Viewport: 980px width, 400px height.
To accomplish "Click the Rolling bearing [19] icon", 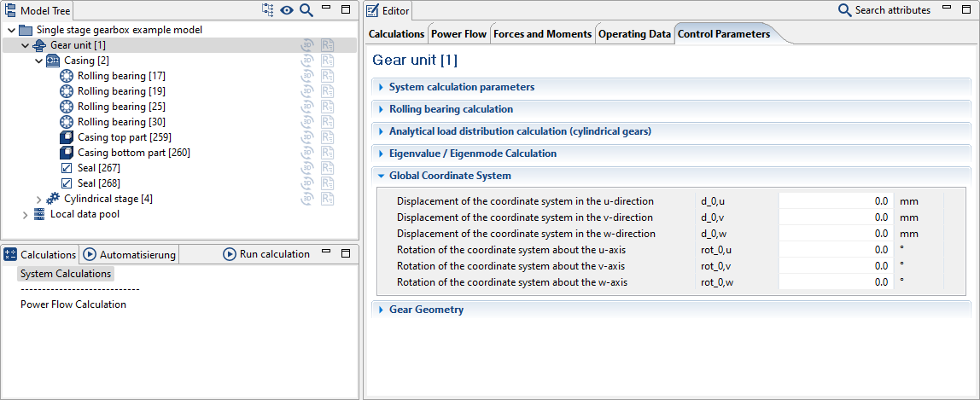I will pos(67,91).
